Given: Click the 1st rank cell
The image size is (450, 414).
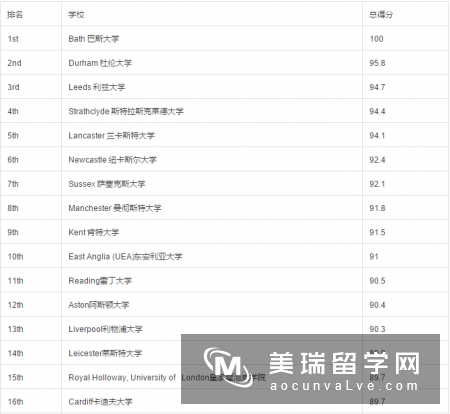Looking at the screenshot, I should pyautogui.click(x=31, y=38).
